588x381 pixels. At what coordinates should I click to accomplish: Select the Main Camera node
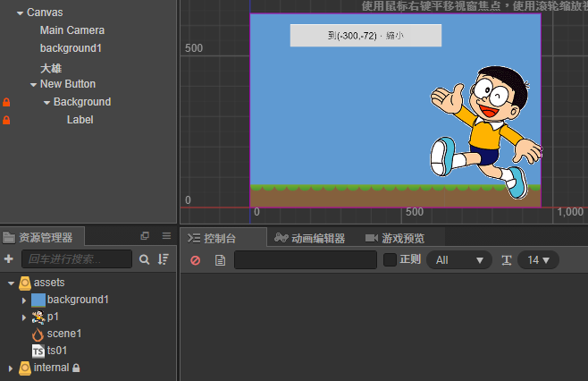point(72,30)
